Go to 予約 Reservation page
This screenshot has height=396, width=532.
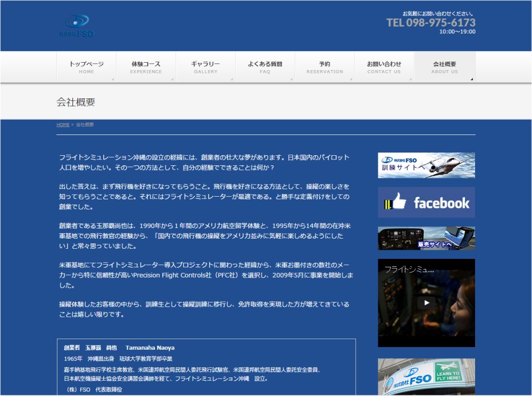(325, 67)
